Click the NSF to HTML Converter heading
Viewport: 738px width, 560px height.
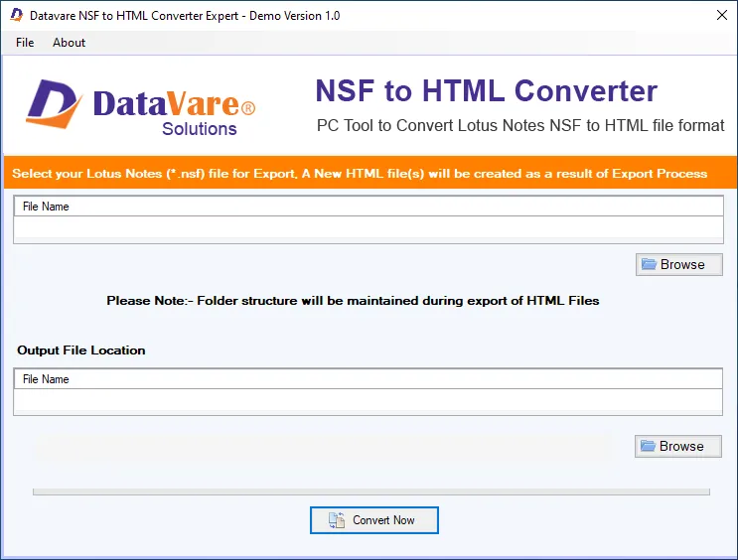point(486,90)
